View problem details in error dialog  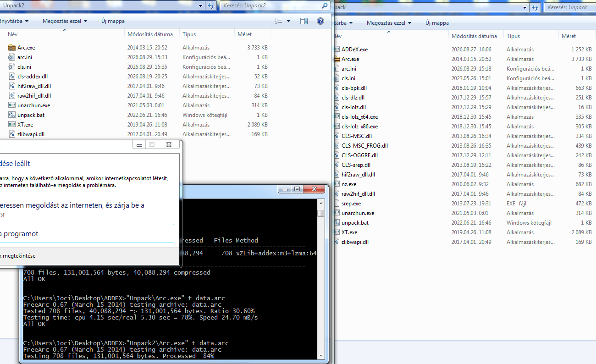click(17, 256)
